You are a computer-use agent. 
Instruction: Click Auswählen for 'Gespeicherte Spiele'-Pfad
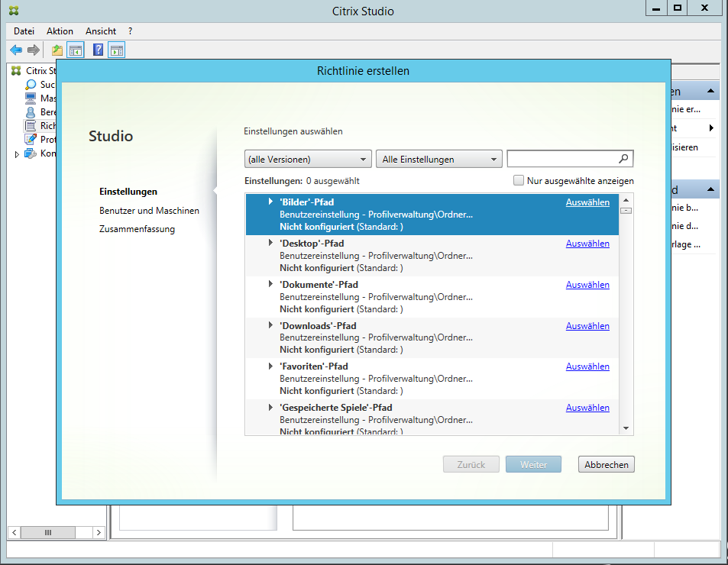coord(587,408)
